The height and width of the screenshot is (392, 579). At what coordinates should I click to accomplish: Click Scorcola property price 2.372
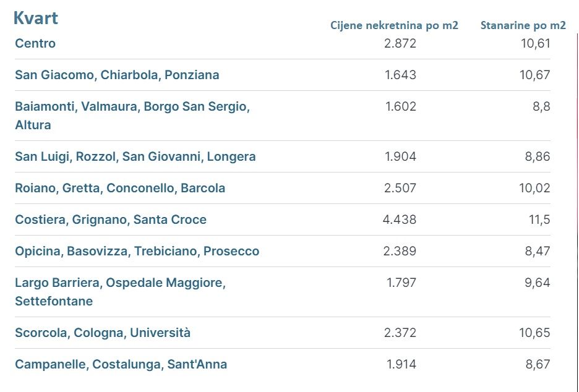pyautogui.click(x=400, y=333)
